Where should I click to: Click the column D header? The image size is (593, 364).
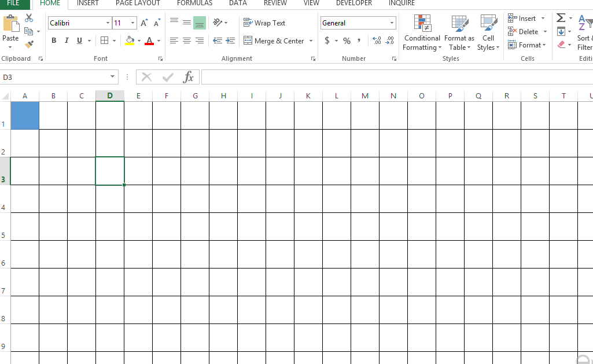pos(110,95)
